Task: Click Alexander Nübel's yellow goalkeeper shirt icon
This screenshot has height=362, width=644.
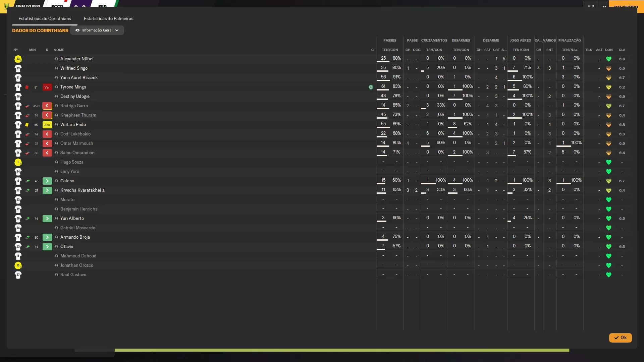Action: click(x=18, y=59)
